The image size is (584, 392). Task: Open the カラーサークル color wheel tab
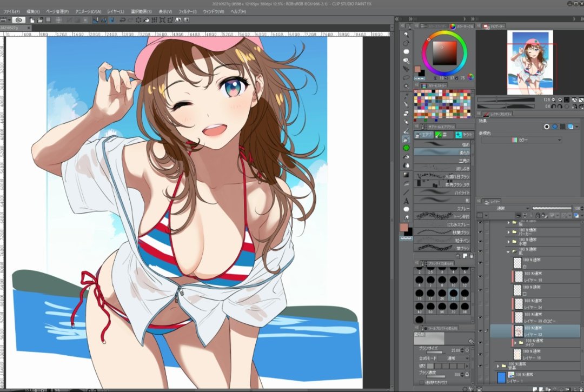(x=461, y=26)
